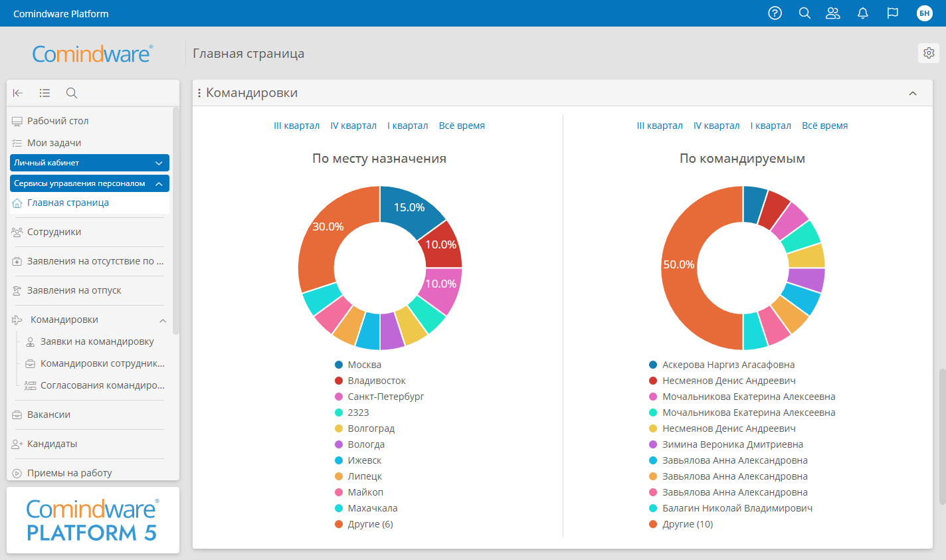
Task: Open Сотрудники in the sidebar
Action: point(54,232)
